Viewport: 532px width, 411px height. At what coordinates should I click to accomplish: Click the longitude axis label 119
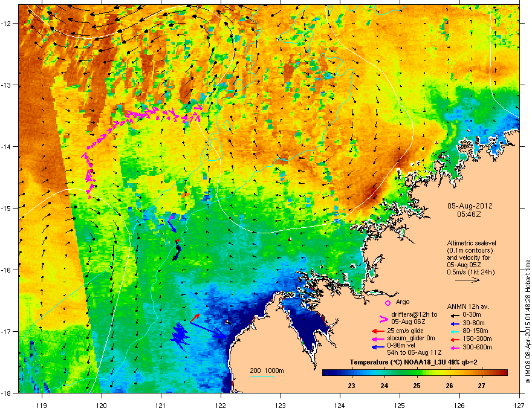(42, 405)
